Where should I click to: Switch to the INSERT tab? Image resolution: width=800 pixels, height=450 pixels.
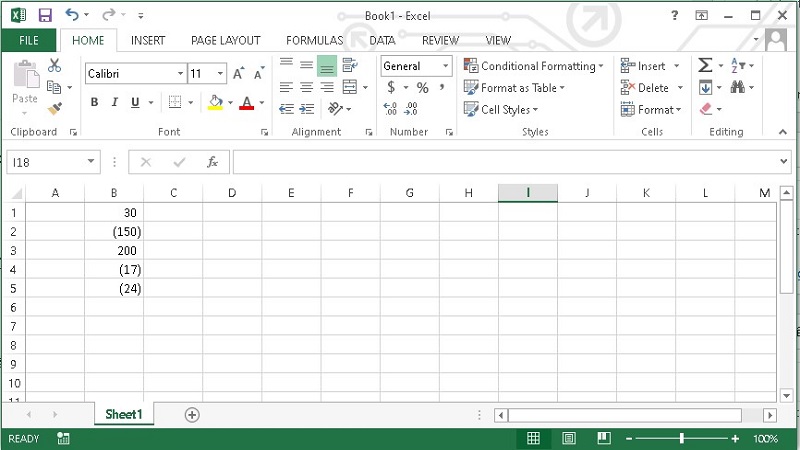point(148,40)
